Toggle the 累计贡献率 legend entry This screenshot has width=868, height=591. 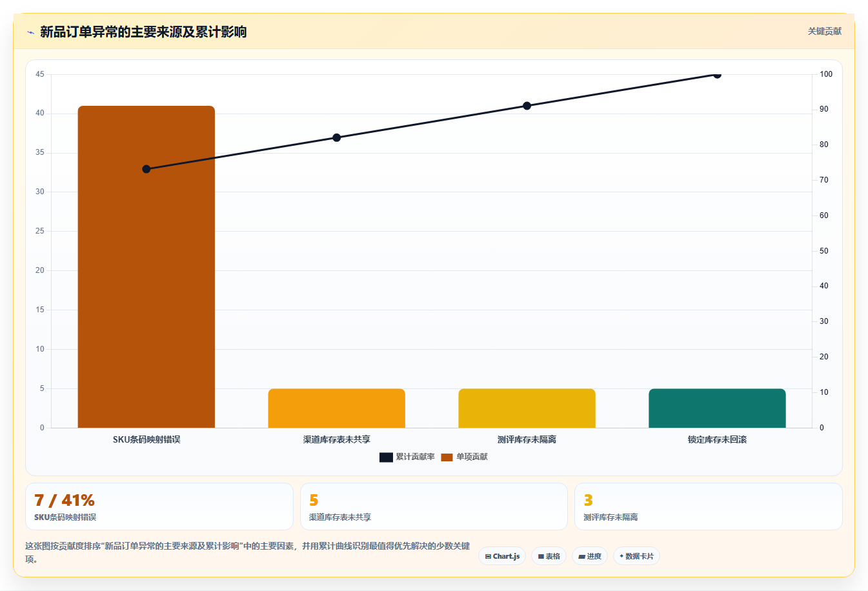point(407,457)
